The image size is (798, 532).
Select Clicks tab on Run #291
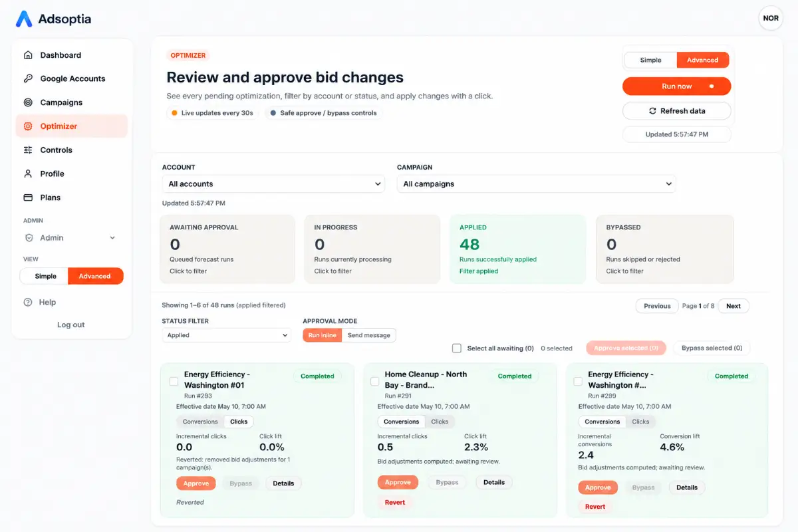coord(440,422)
